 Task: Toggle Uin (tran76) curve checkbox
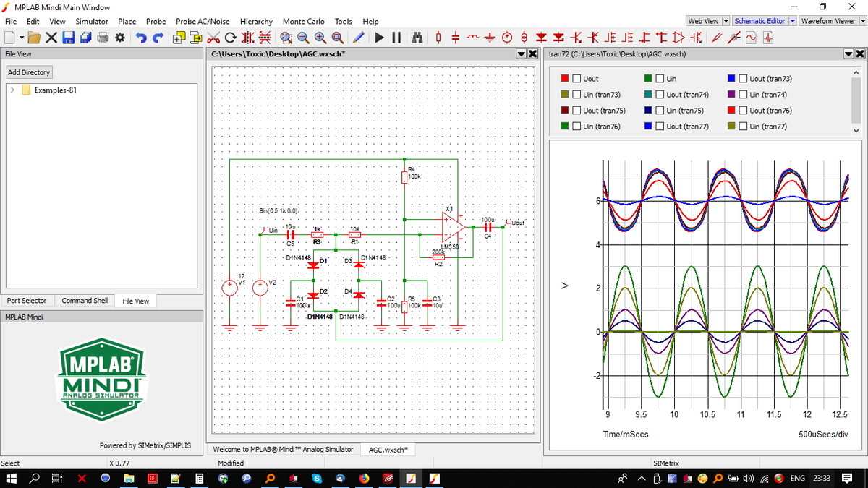tap(576, 127)
